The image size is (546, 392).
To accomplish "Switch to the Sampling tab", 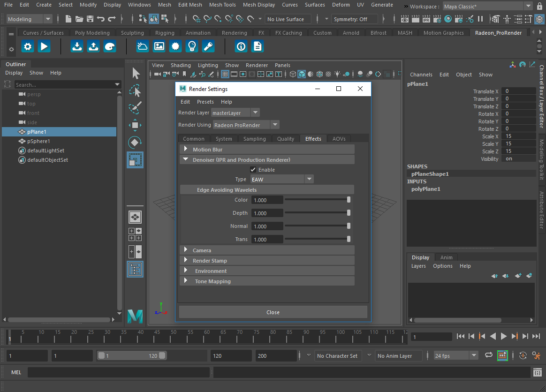I will point(255,138).
